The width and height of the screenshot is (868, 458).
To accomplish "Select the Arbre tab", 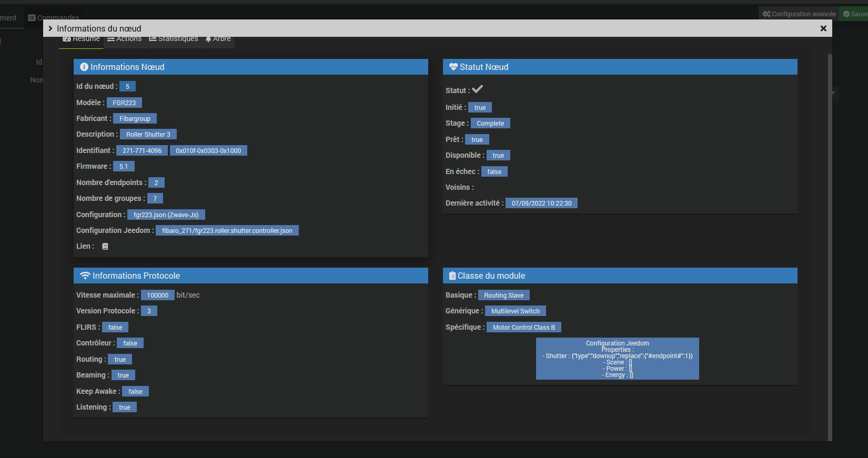I will click(218, 39).
